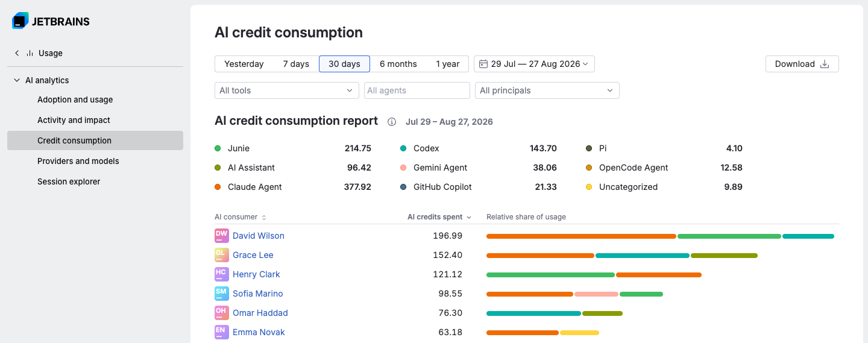
Task: Click Sofia Marino's SM avatar
Action: tap(222, 294)
